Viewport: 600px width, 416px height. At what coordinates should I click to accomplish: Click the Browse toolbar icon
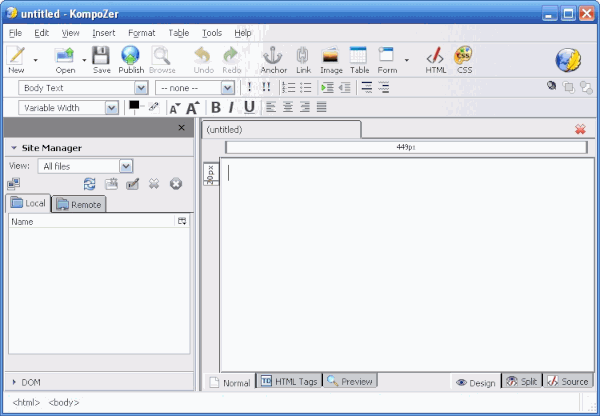coord(162,60)
